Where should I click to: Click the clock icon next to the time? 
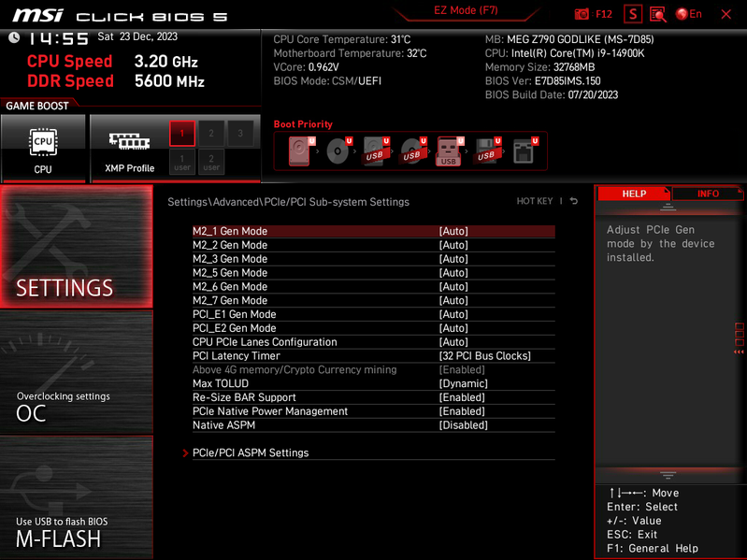(x=14, y=37)
